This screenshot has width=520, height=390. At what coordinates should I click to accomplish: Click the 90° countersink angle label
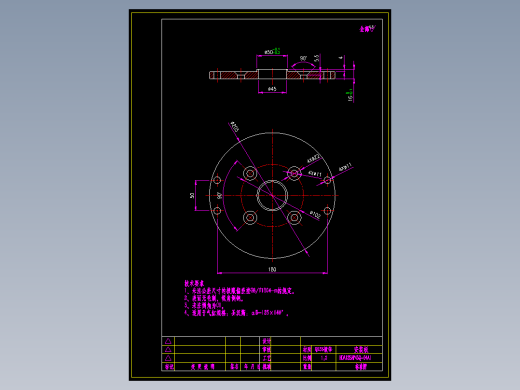(x=303, y=58)
